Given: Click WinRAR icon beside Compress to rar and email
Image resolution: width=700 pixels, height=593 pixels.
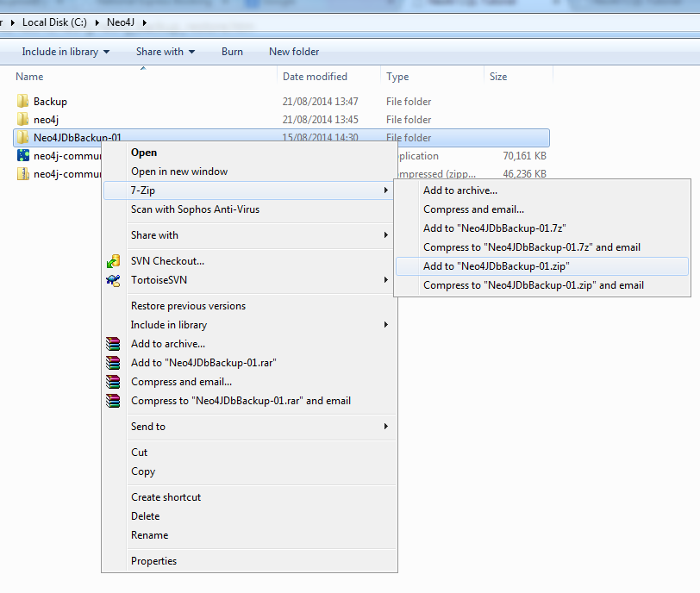Looking at the screenshot, I should pos(113,401).
